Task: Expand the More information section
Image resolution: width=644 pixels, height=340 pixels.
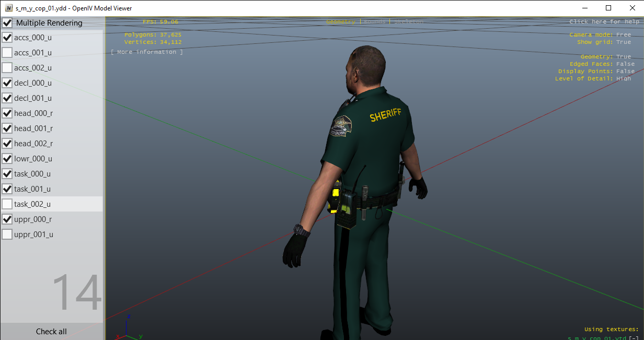Action: pos(147,52)
